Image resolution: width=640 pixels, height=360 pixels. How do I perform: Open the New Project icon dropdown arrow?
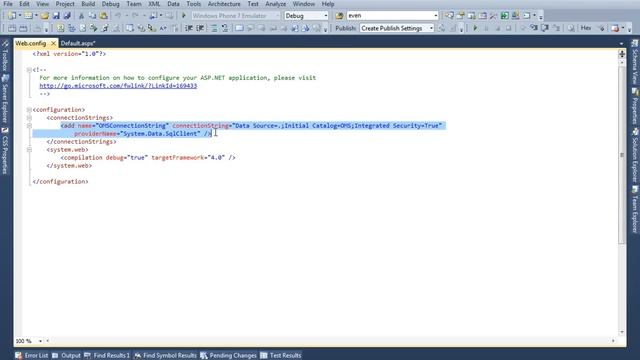[20, 16]
